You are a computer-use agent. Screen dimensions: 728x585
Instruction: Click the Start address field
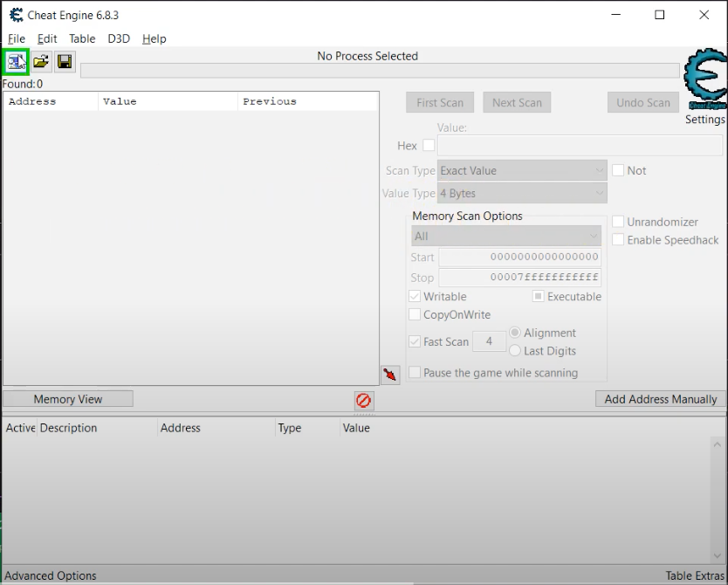click(520, 257)
